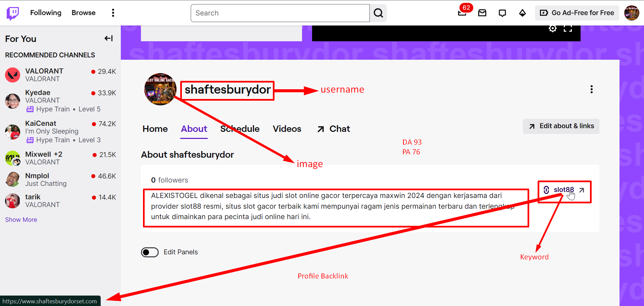Click VALORANT channel avatar in sidebar
The height and width of the screenshot is (306, 644).
coord(13,75)
